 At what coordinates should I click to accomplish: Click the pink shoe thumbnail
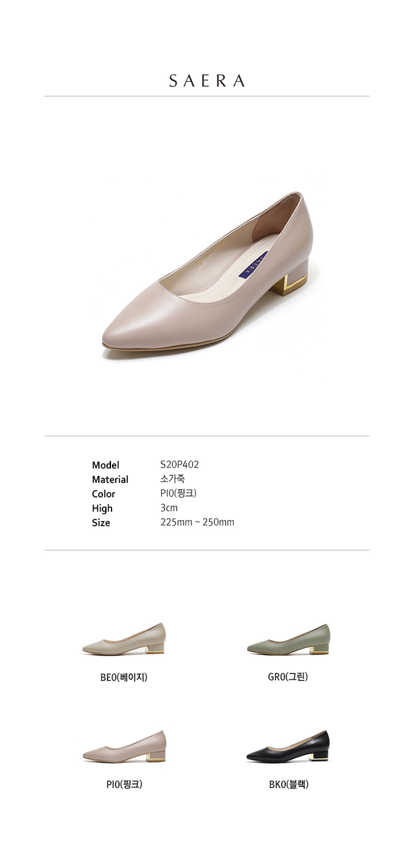pyautogui.click(x=124, y=747)
